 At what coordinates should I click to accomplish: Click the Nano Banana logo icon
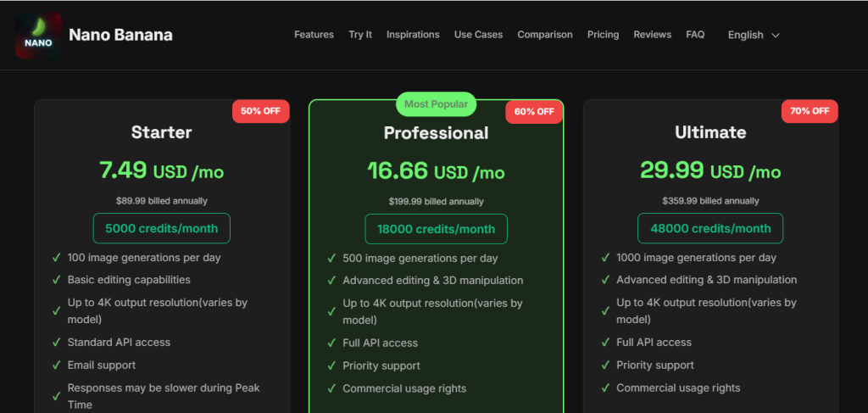[x=38, y=35]
